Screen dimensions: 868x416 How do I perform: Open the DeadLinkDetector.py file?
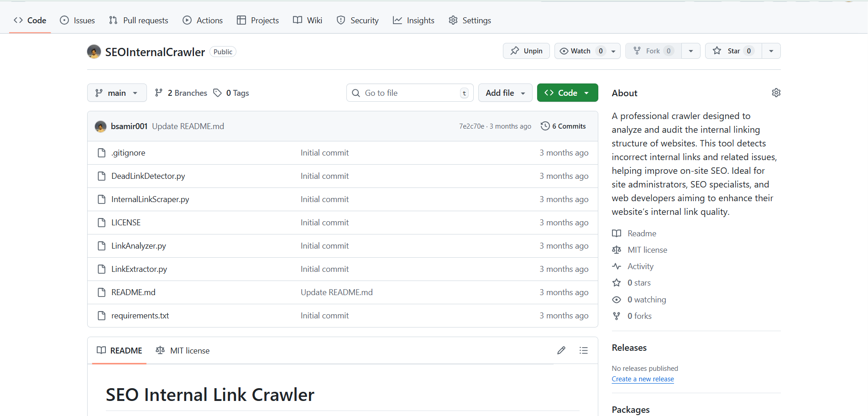(x=148, y=176)
